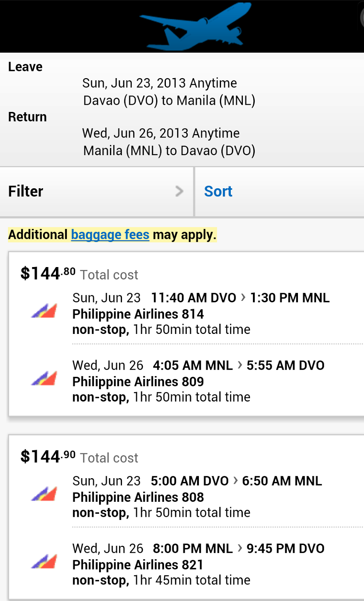The height and width of the screenshot is (601, 364).
Task: Select the $144.80 total cost fare
Action: [48, 273]
